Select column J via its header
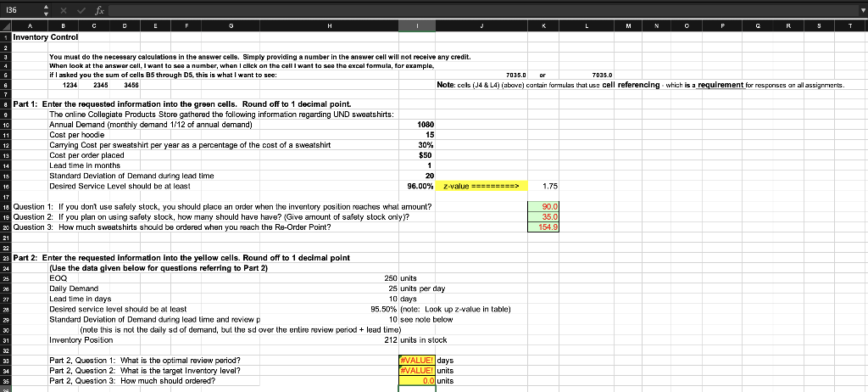Image resolution: width=868 pixels, height=392 pixels. tap(481, 25)
